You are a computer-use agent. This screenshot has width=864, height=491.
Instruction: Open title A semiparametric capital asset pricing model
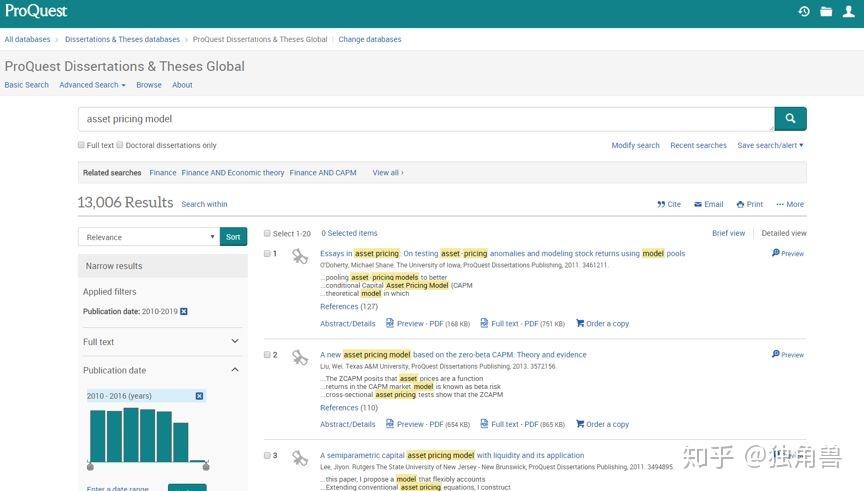[452, 456]
